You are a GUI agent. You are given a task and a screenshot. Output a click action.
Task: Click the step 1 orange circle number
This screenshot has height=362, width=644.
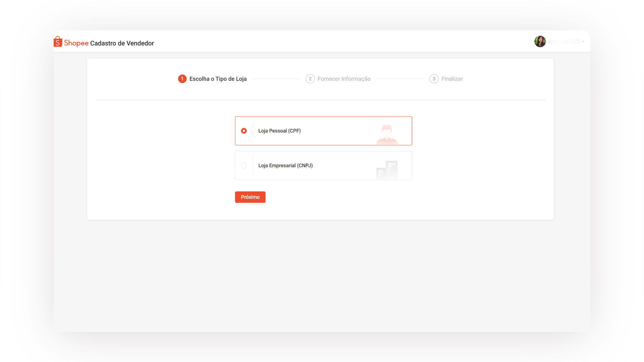pyautogui.click(x=182, y=79)
